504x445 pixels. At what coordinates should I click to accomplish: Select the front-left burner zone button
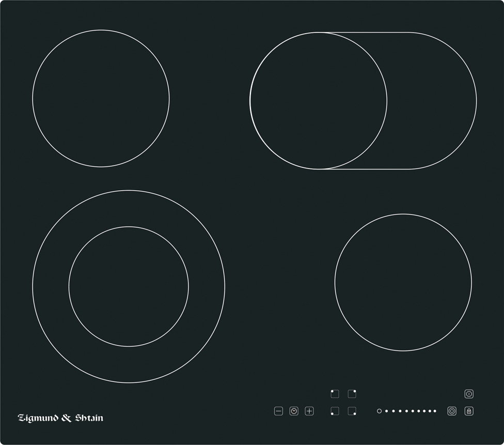pos(335,411)
